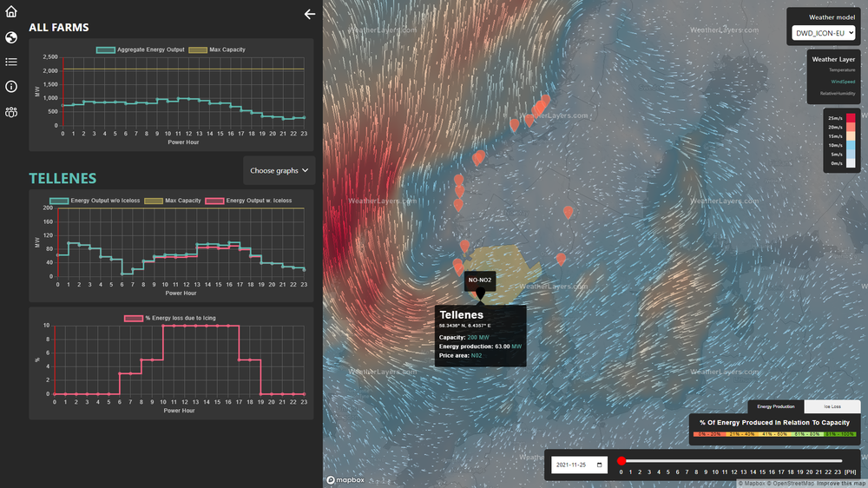Viewport: 868px width, 488px height.
Task: Open the team/people icon in sidebar
Action: pyautogui.click(x=11, y=112)
